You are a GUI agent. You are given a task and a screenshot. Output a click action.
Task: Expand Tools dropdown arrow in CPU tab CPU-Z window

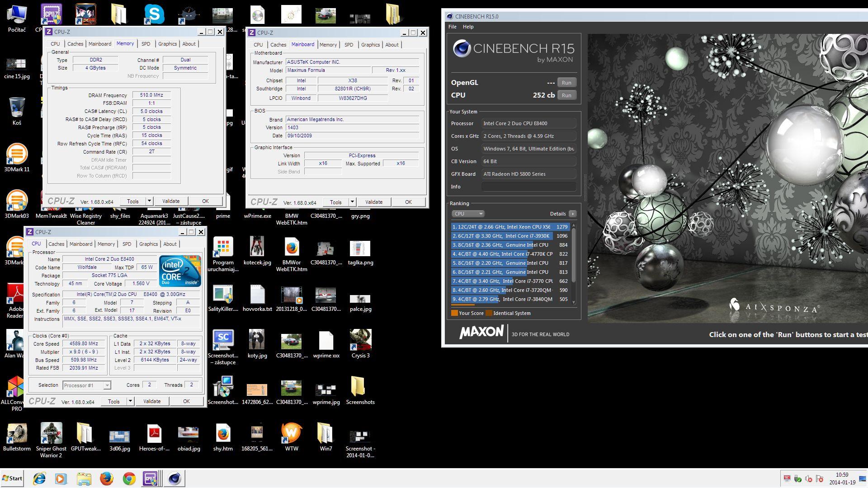130,401
